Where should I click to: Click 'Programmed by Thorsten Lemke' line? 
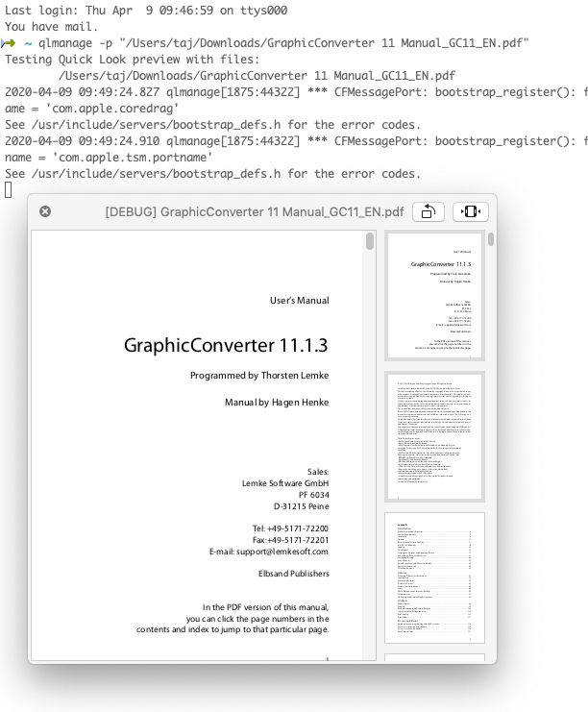(x=259, y=376)
